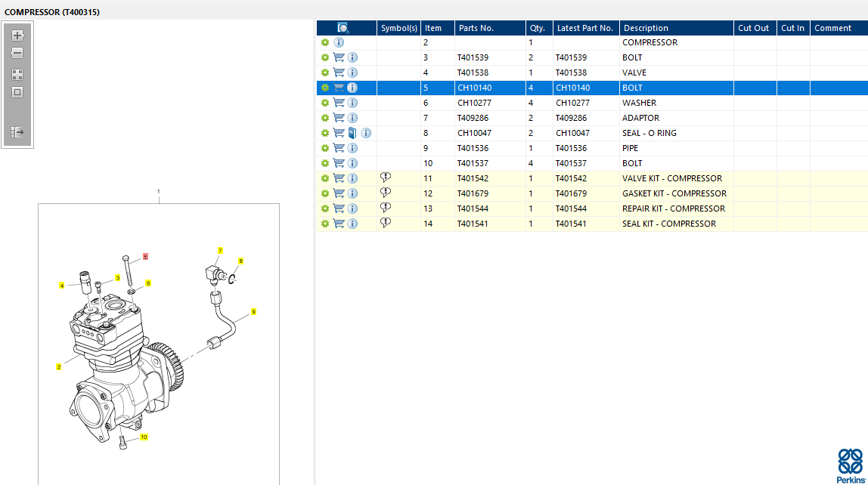This screenshot has height=485, width=868.
Task: Click the Qty. column header
Action: [538, 28]
